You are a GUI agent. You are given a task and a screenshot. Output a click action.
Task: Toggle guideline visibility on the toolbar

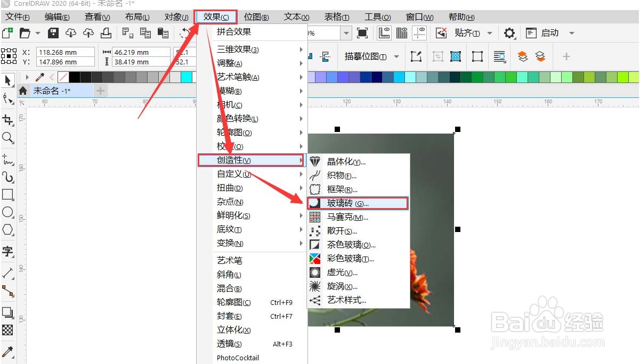pos(419,32)
